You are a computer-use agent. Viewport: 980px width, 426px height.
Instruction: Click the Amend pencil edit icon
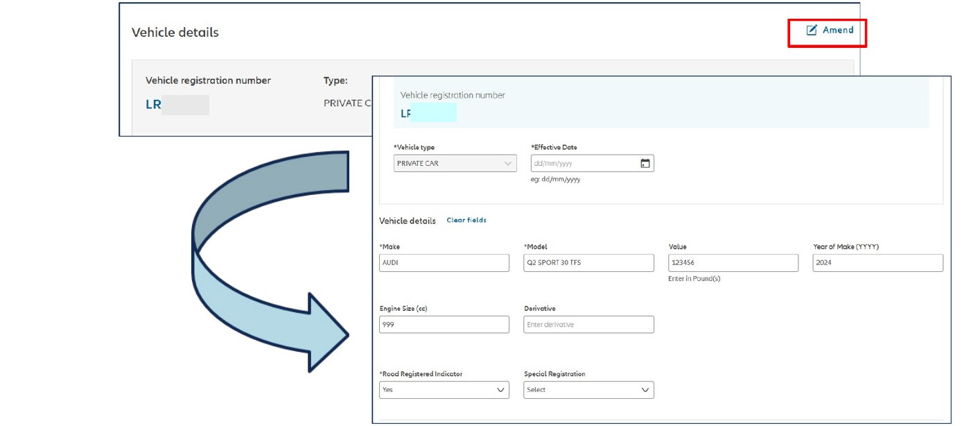(x=812, y=31)
